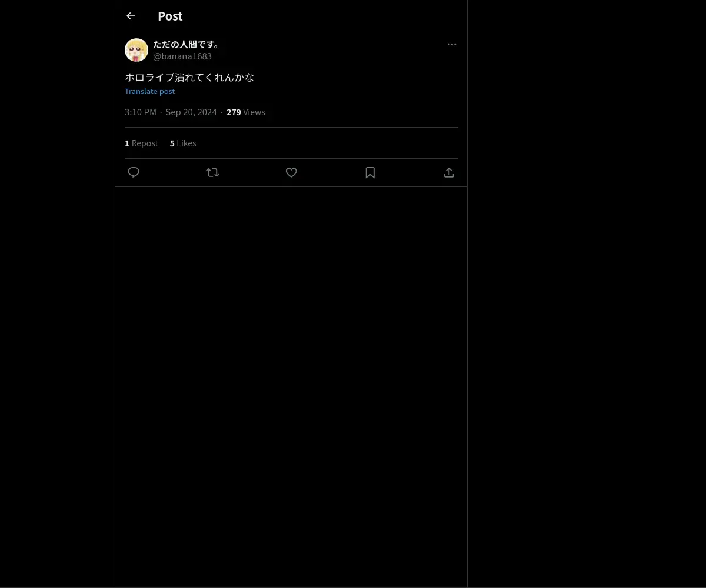The height and width of the screenshot is (588, 706).
Task: Open the three-dot more options menu
Action: pos(452,44)
